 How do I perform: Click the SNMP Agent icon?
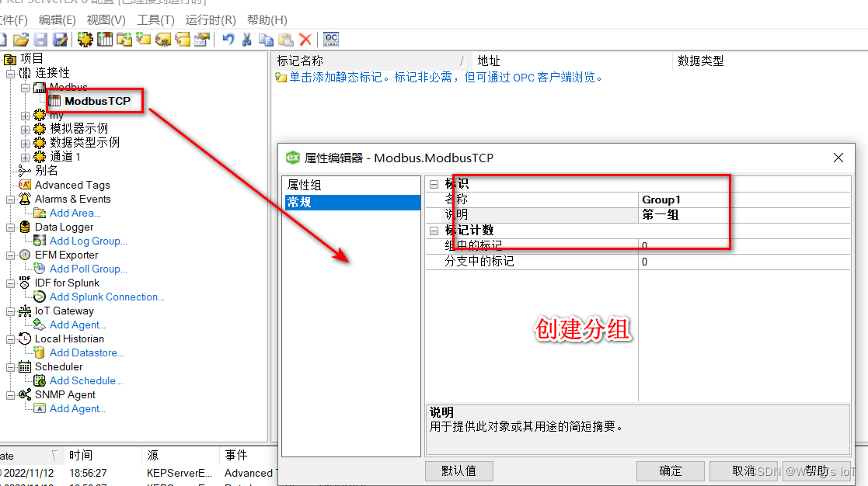coord(25,394)
